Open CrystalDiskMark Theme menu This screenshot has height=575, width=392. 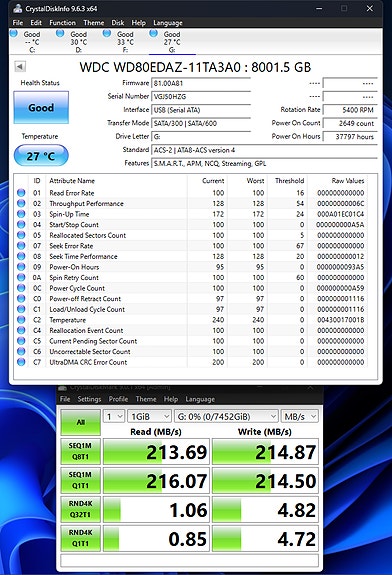click(146, 399)
